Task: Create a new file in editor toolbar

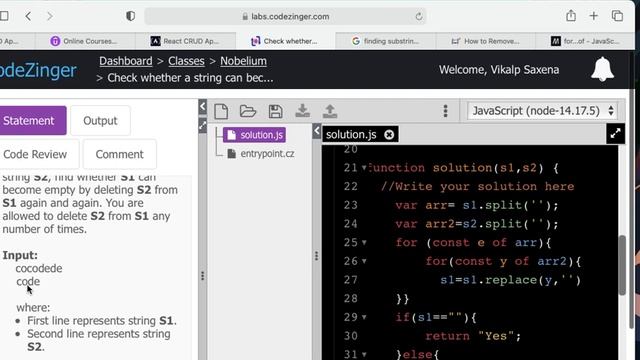Action: [221, 111]
